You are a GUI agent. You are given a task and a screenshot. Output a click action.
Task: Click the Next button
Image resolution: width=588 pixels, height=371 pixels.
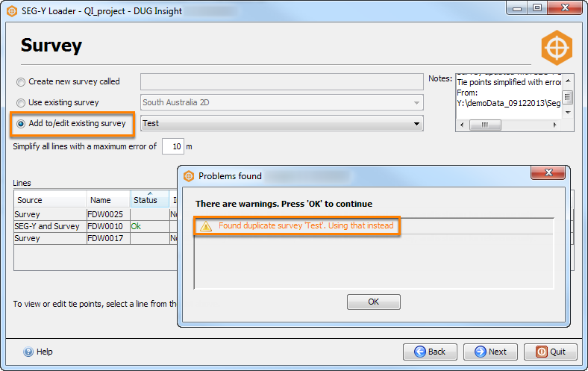click(490, 352)
